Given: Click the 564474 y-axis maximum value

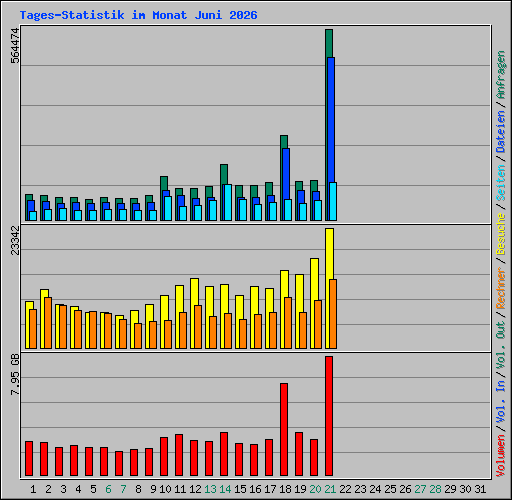Looking at the screenshot, I should tap(15, 45).
